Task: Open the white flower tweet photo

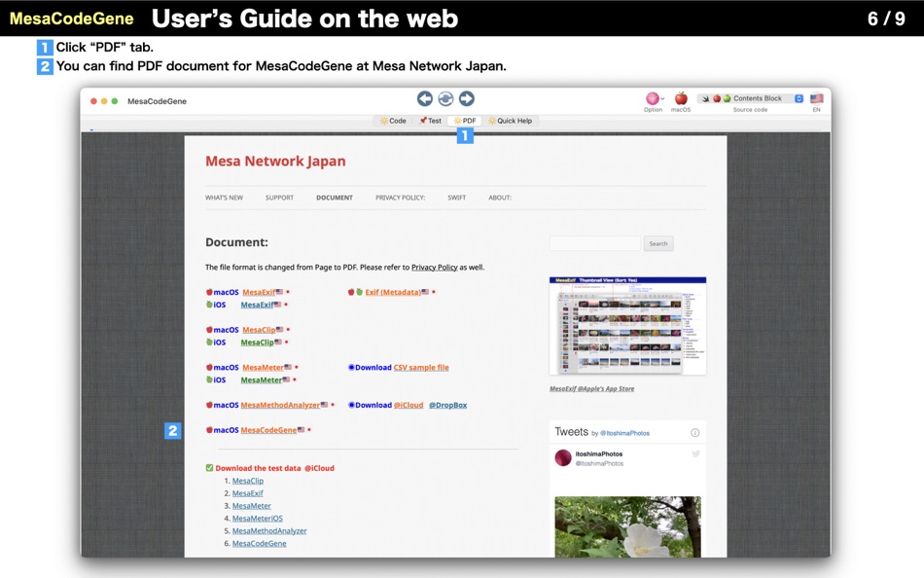Action: pyautogui.click(x=627, y=526)
